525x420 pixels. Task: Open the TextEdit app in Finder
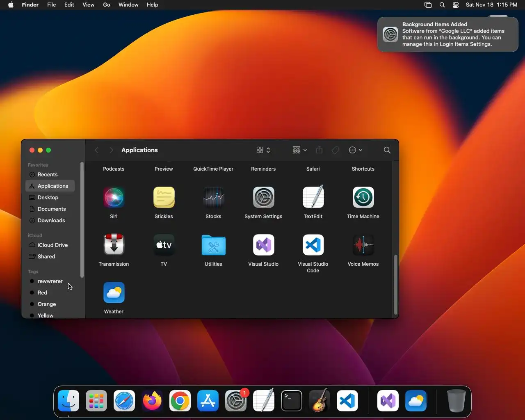click(313, 197)
